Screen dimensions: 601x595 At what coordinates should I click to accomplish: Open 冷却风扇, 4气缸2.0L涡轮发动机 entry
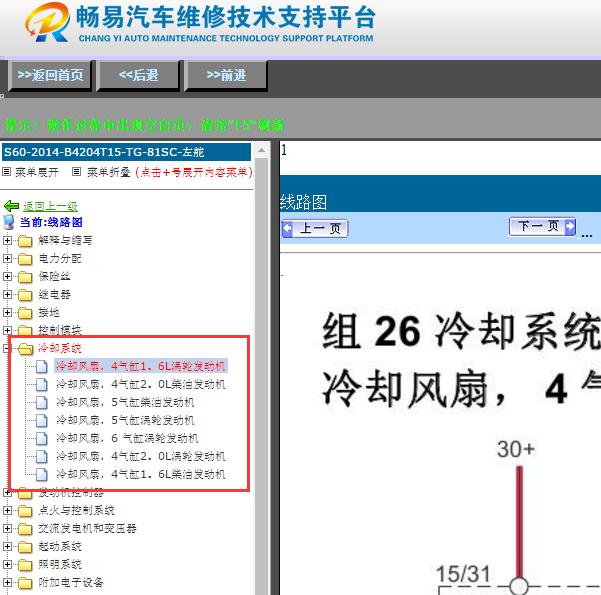pos(141,456)
